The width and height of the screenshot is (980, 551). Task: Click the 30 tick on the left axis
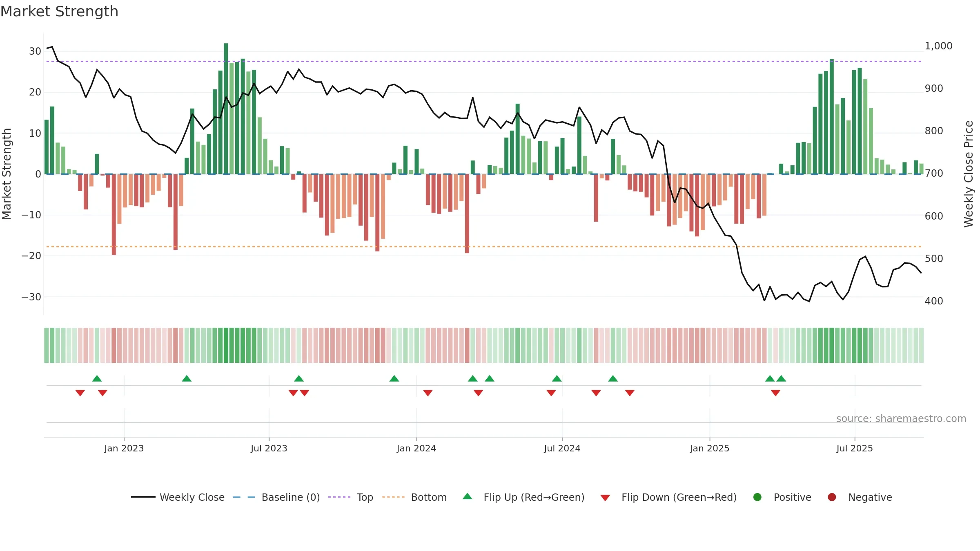35,51
